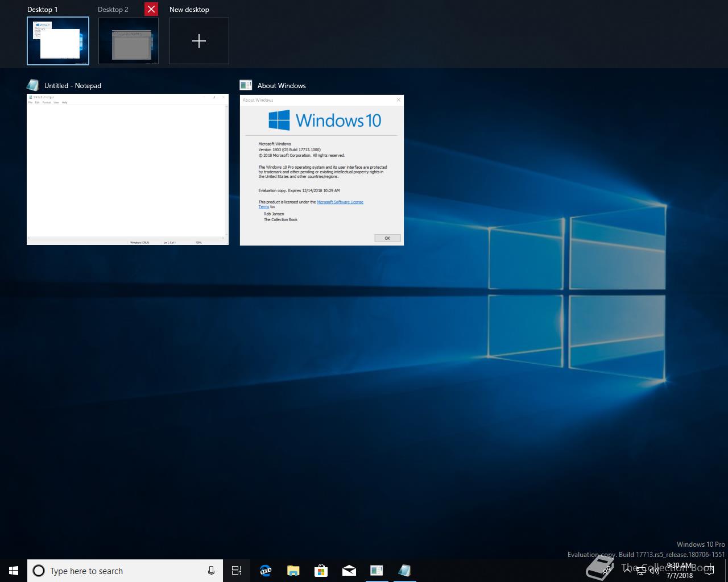Click the Notepad icon beside the Untitled title
This screenshot has height=582, width=728.
(33, 85)
